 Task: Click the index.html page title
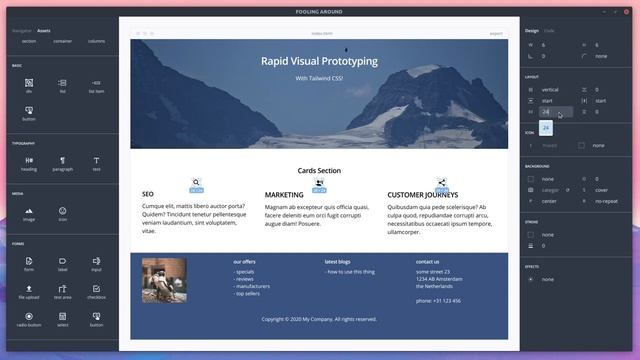(x=322, y=33)
